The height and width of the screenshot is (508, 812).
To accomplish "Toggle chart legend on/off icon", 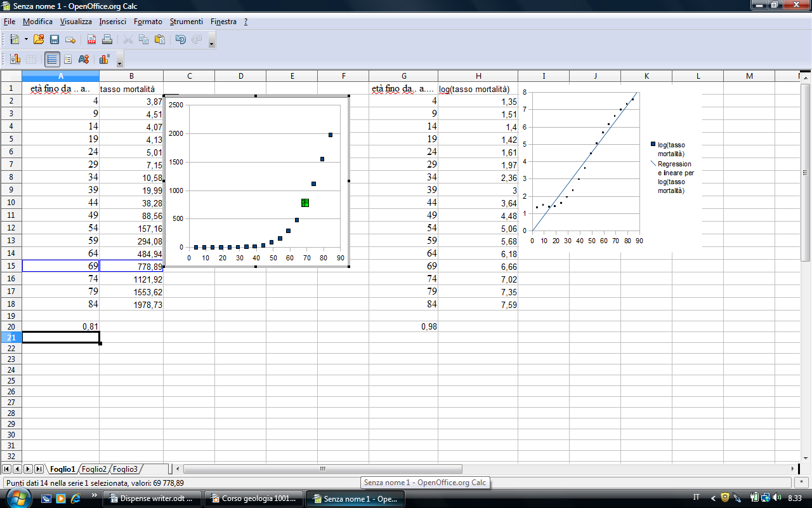I will (x=68, y=59).
